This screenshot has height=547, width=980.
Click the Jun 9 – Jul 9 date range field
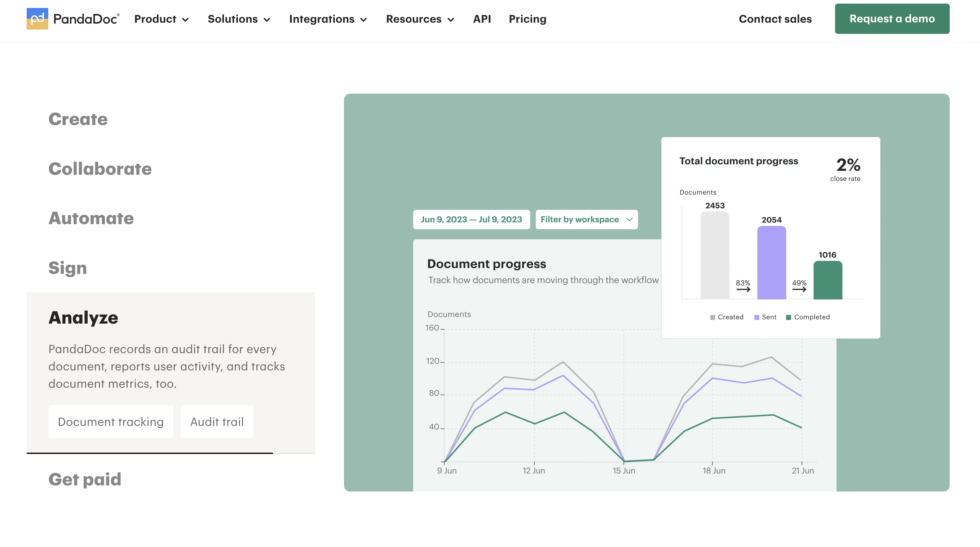(x=471, y=219)
